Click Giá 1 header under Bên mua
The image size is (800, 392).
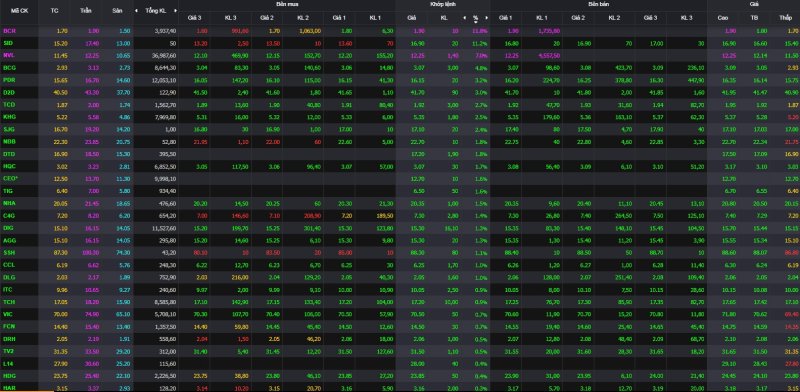tap(339, 18)
